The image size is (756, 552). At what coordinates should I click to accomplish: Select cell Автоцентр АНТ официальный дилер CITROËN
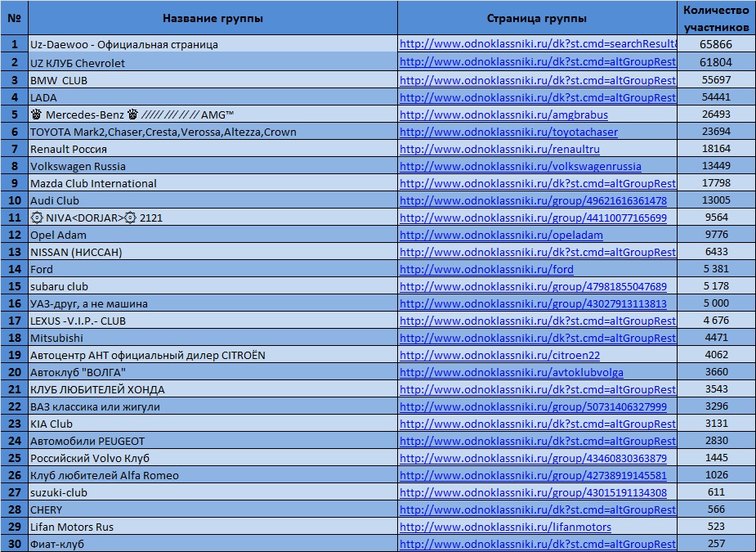point(212,356)
